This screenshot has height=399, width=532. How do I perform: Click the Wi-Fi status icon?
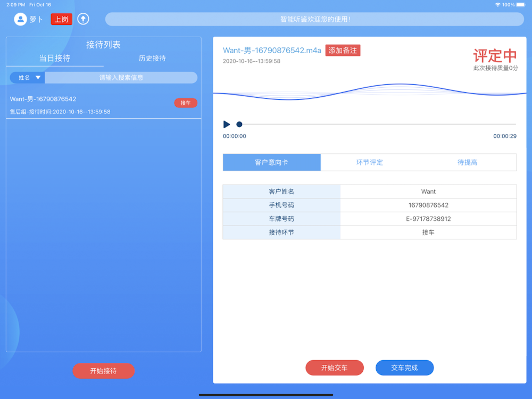(x=498, y=4)
